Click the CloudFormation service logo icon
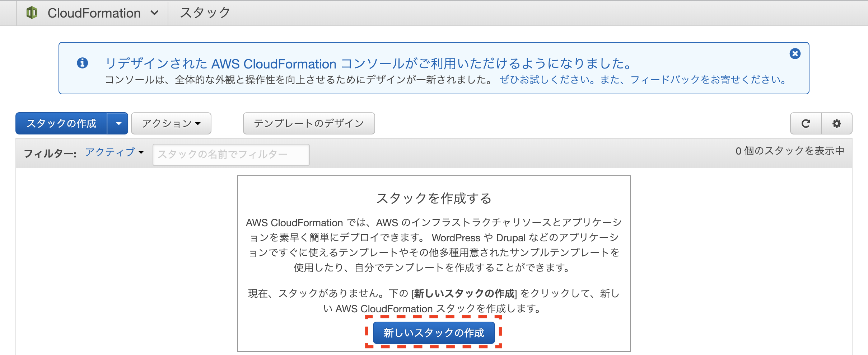This screenshot has width=868, height=355. [32, 13]
